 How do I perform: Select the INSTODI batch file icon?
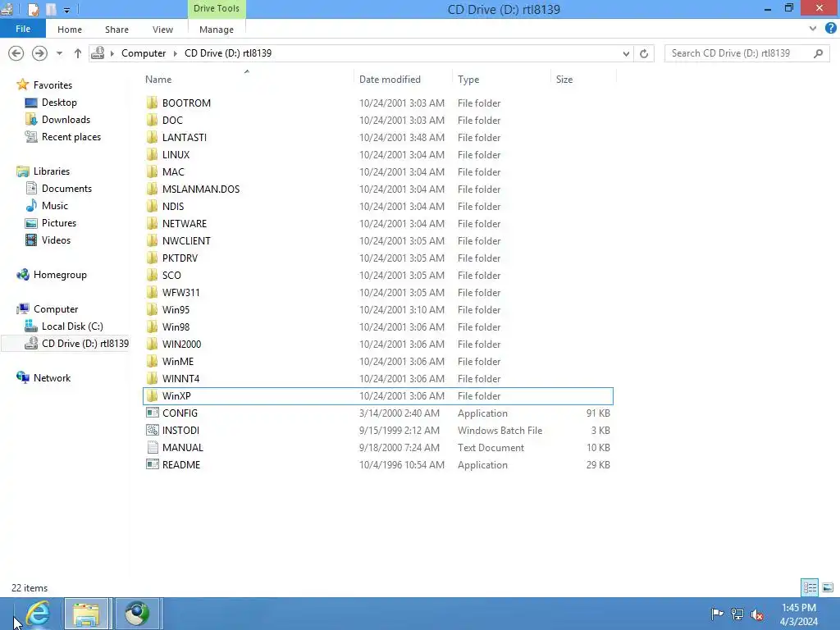click(152, 430)
